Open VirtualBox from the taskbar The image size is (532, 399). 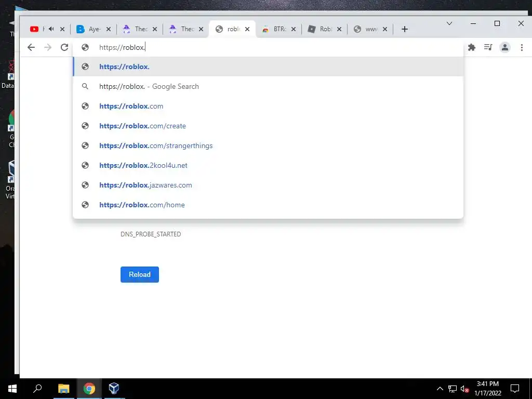tap(114, 389)
